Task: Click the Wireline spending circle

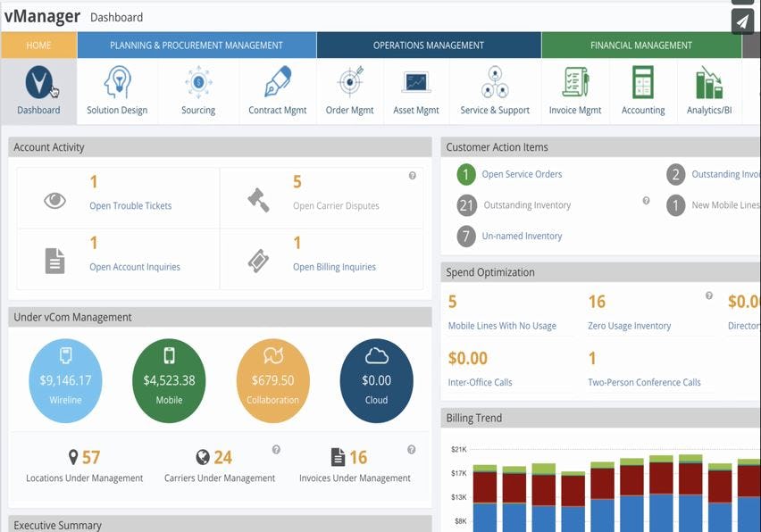Action: [64, 379]
